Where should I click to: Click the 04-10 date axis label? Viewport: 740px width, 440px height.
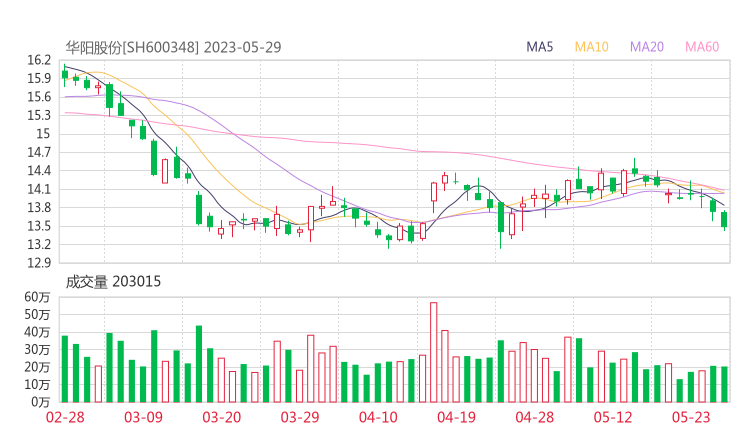(378, 417)
